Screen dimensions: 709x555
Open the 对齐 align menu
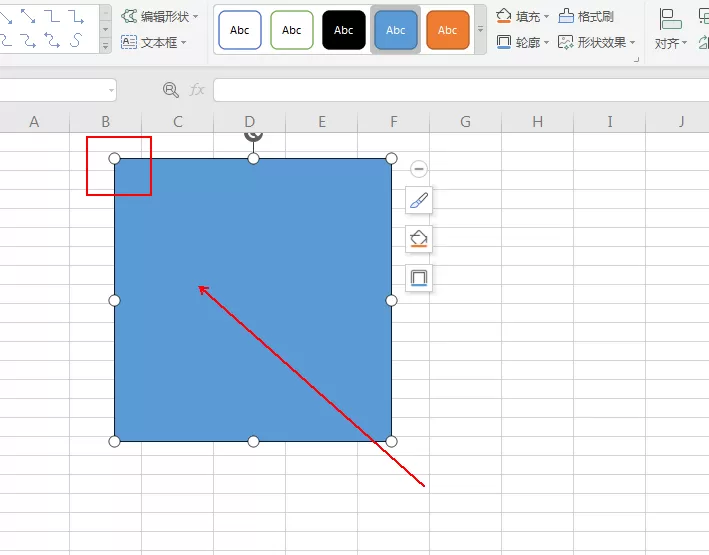click(x=671, y=44)
